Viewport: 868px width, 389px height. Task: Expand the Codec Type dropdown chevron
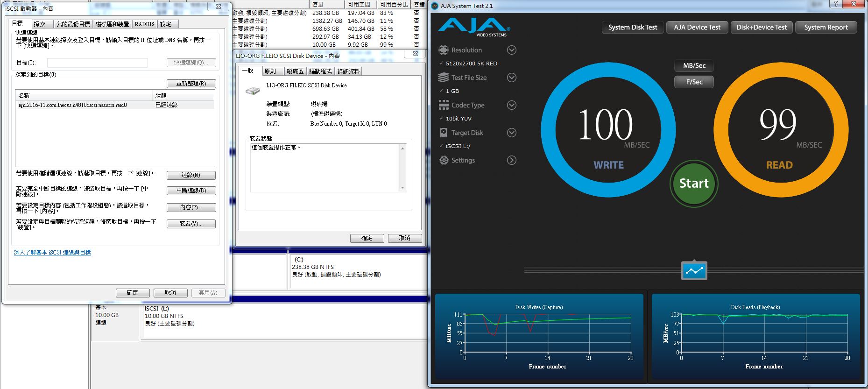pos(511,105)
